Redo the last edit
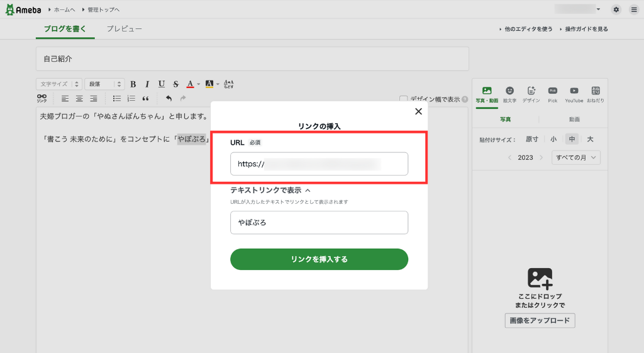The width and height of the screenshot is (644, 353). click(183, 98)
